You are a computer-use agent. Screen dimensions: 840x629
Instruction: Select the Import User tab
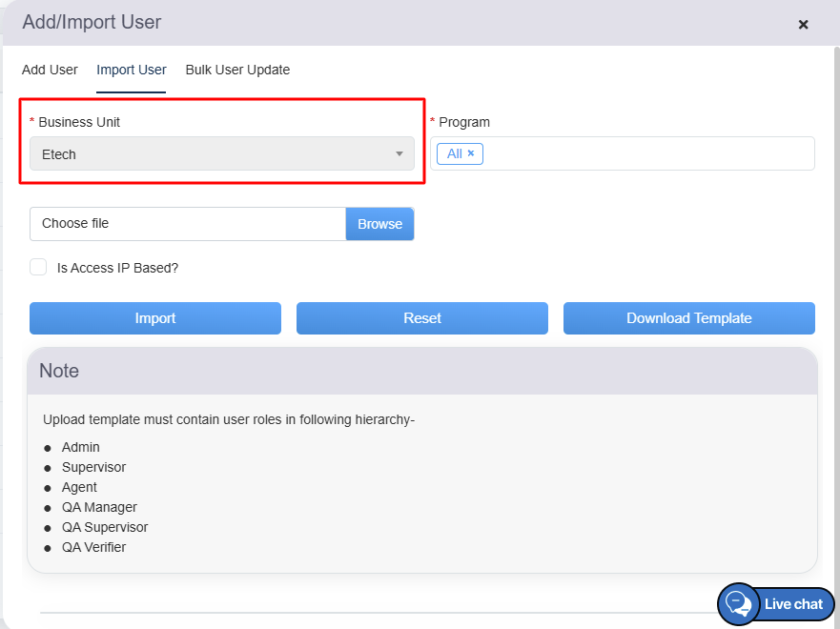[x=132, y=70]
